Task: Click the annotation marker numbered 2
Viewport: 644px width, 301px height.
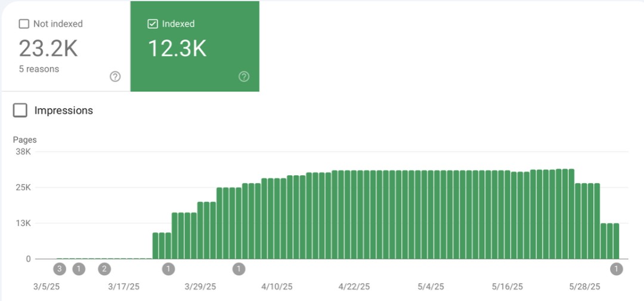Action: [104, 269]
